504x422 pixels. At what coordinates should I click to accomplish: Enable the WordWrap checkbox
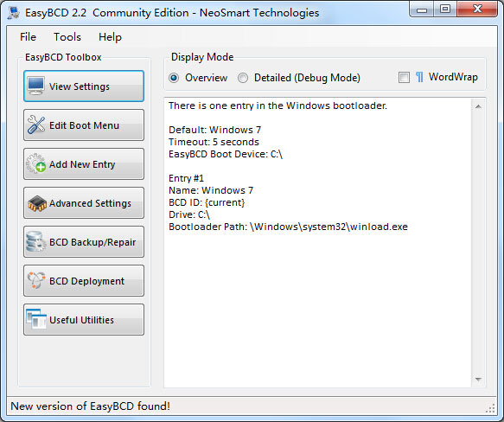click(x=404, y=78)
